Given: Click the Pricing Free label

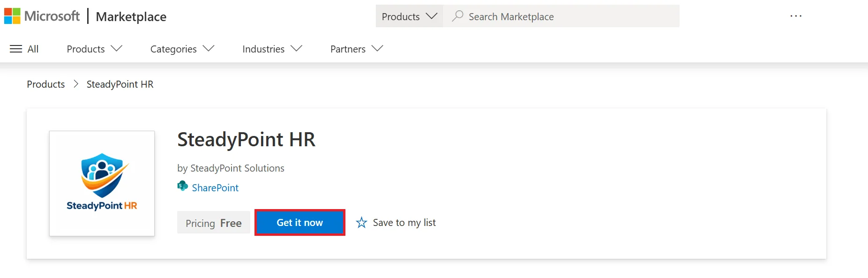Looking at the screenshot, I should [x=213, y=223].
